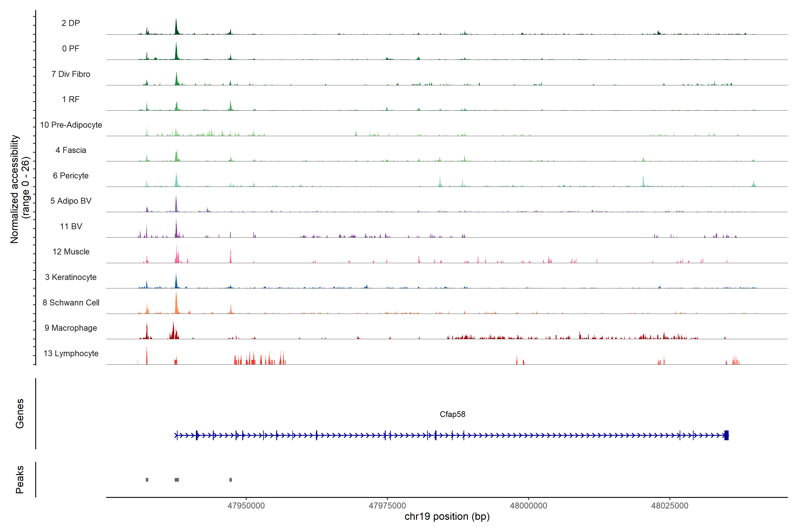Click the 1 RF track label
Image resolution: width=798 pixels, height=532 pixels.
coord(70,99)
